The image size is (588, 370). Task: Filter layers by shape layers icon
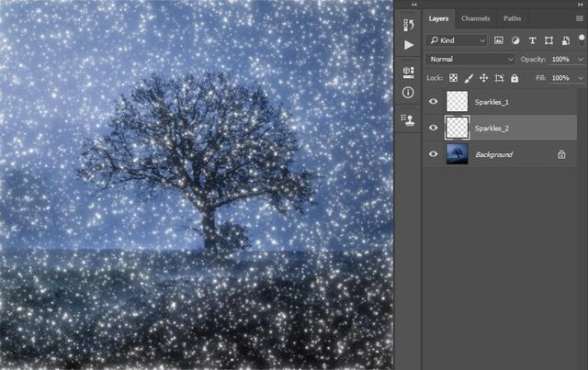pyautogui.click(x=548, y=40)
